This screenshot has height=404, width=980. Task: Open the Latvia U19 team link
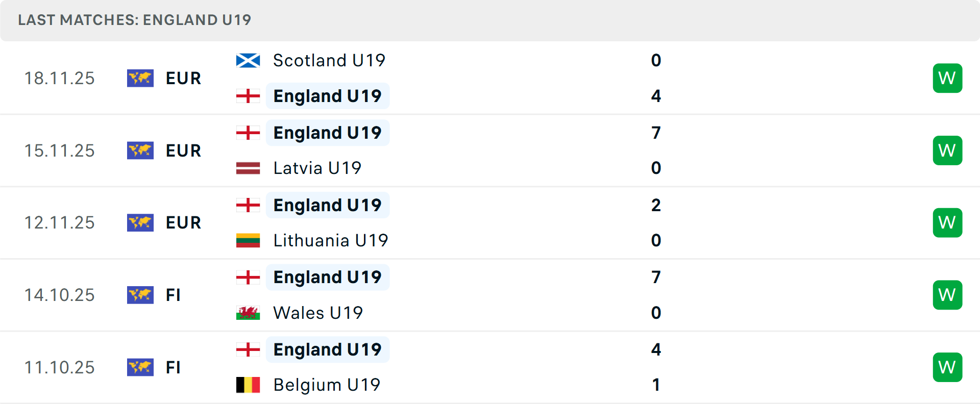pyautogui.click(x=317, y=168)
